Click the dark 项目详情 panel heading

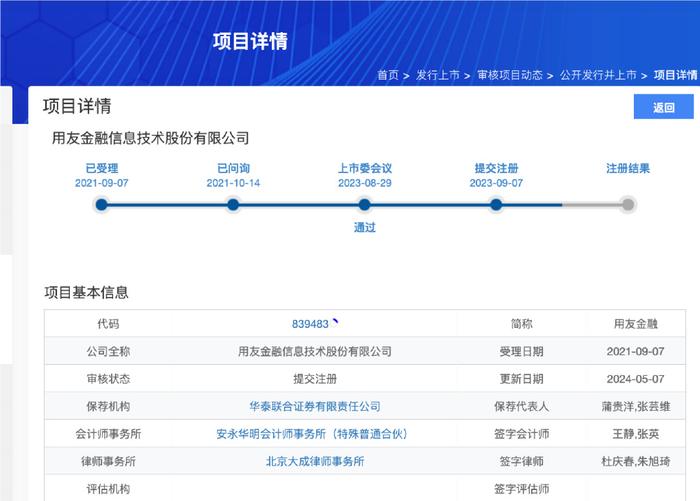tap(77, 106)
